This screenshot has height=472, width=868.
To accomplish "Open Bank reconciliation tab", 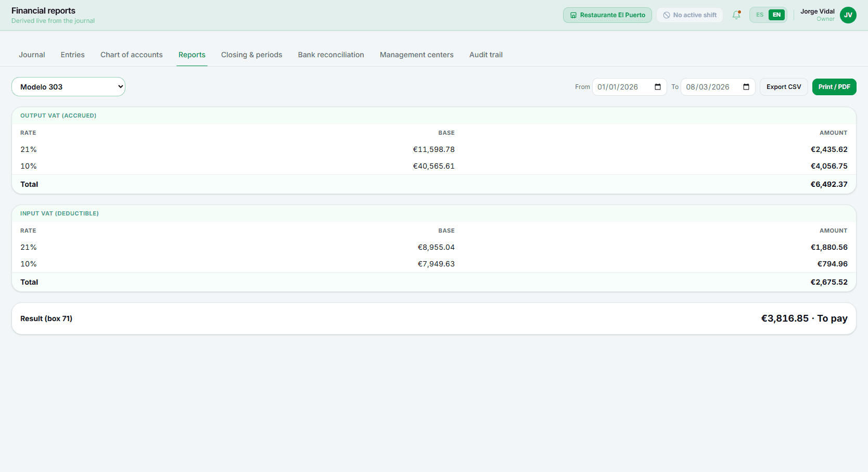I will (331, 55).
